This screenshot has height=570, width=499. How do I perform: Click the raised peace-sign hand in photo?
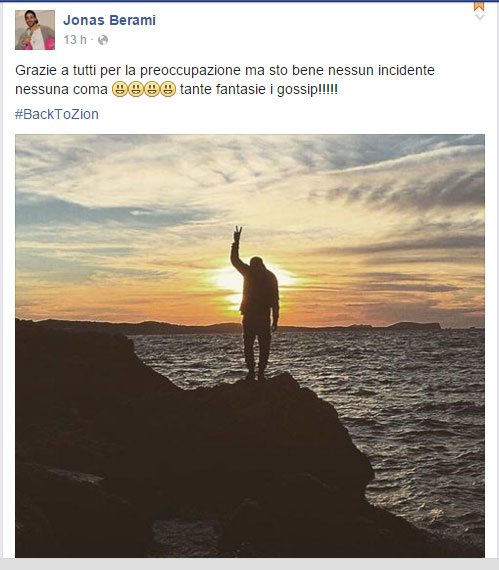[237, 234]
